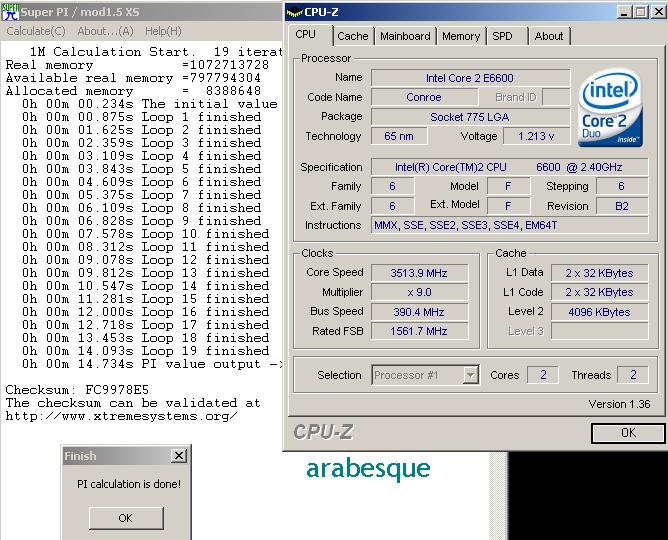Click the Available real memory line
This screenshot has width=668, height=540.
click(x=133, y=78)
